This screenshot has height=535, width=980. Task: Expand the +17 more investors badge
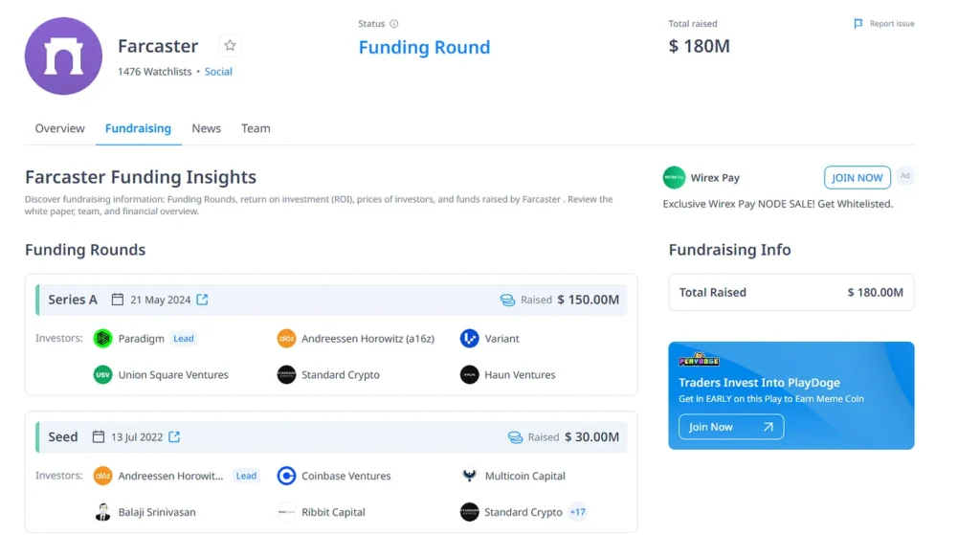(x=578, y=512)
